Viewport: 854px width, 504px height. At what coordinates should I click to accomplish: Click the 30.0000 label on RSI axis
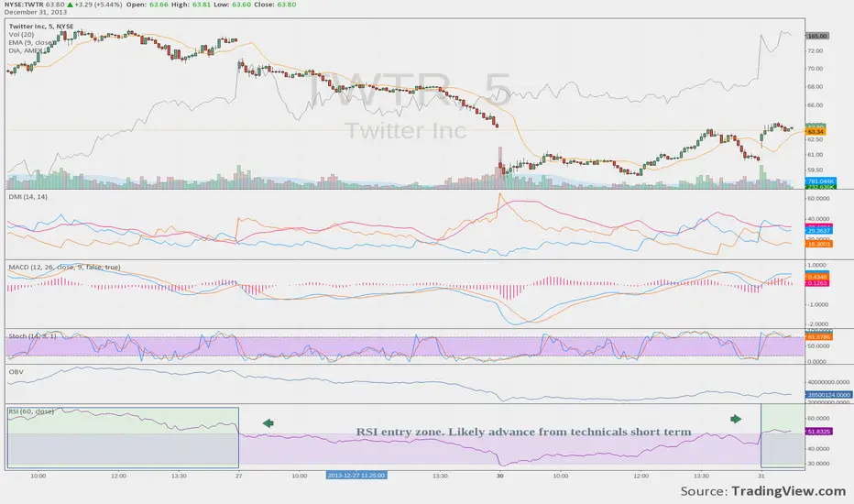(x=818, y=464)
